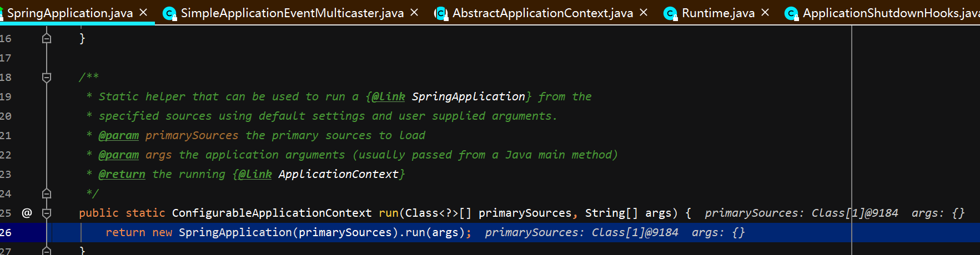
Task: Click the @param tag for primarySources
Action: pos(119,135)
